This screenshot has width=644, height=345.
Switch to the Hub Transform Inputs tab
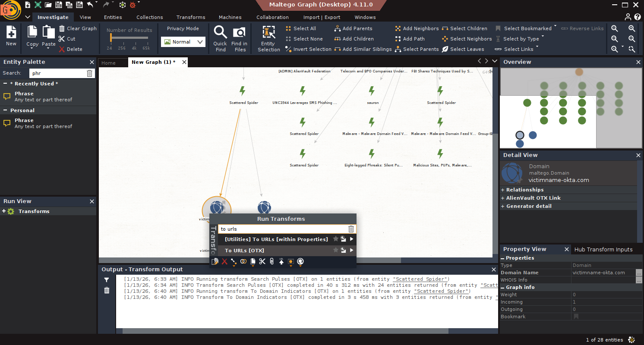point(603,249)
